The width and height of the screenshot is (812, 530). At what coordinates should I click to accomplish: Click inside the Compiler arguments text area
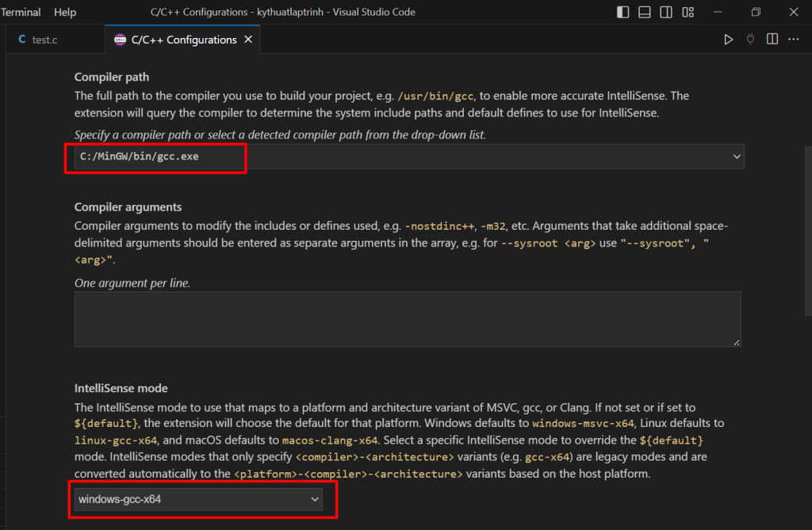pyautogui.click(x=408, y=319)
